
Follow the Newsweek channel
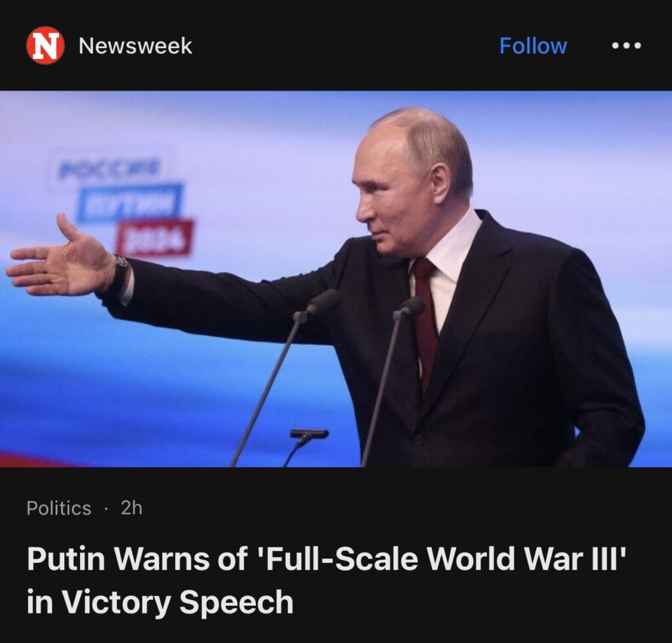point(533,45)
